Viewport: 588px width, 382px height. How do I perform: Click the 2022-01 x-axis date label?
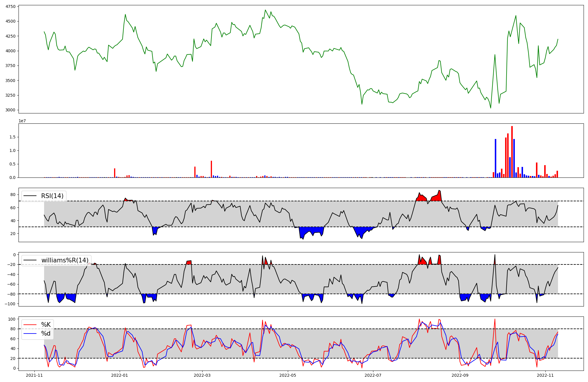click(x=119, y=375)
